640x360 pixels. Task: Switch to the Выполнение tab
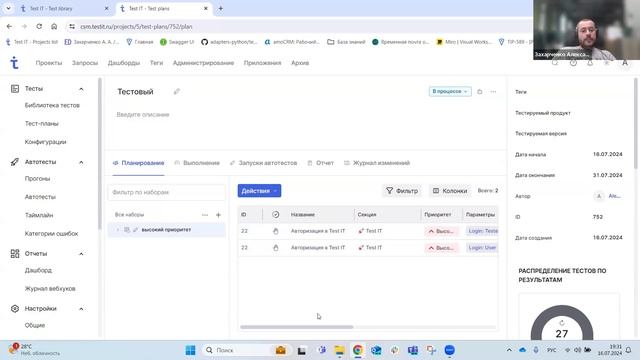point(197,163)
